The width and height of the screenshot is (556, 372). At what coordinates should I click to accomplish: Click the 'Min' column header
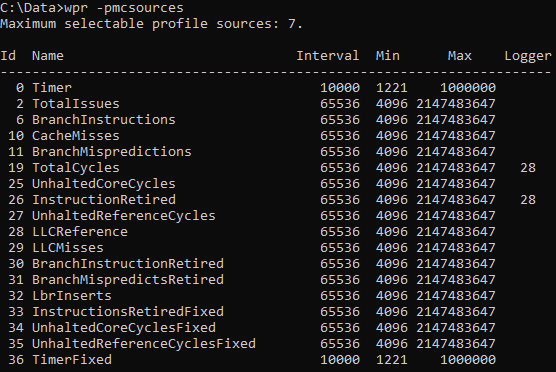click(x=388, y=56)
